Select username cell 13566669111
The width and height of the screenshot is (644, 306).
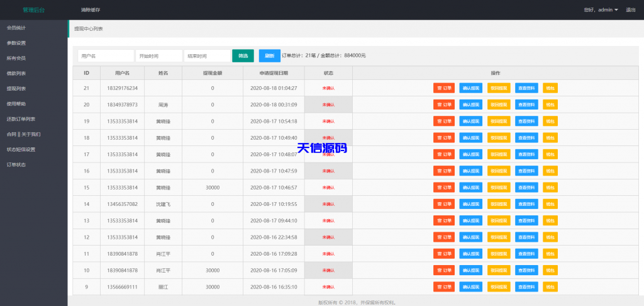coord(123,286)
